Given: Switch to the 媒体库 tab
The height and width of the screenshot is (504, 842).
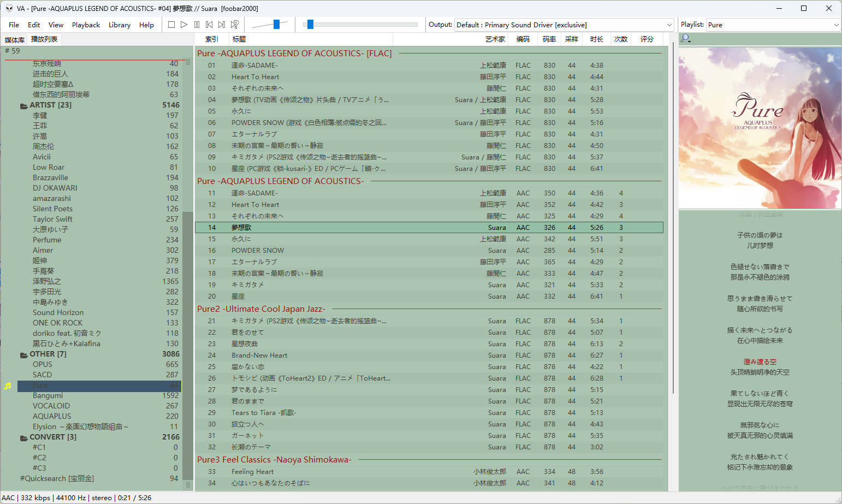Looking at the screenshot, I should tap(15, 40).
